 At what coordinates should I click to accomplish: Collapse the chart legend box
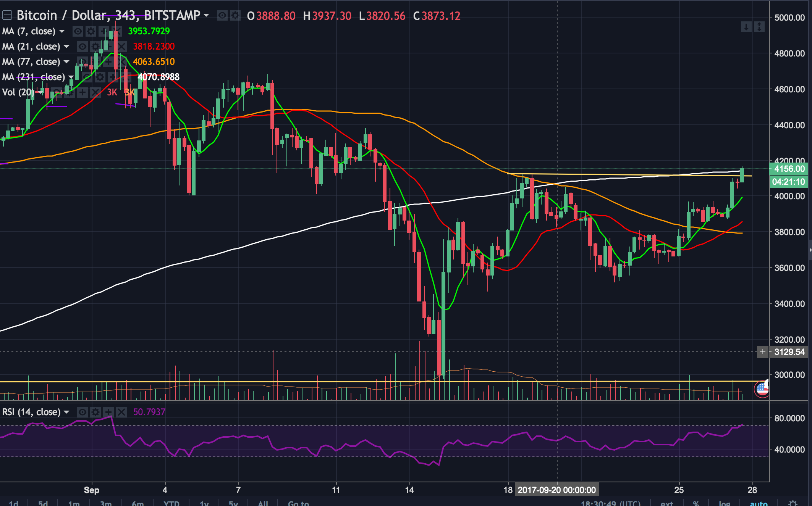click(x=7, y=15)
